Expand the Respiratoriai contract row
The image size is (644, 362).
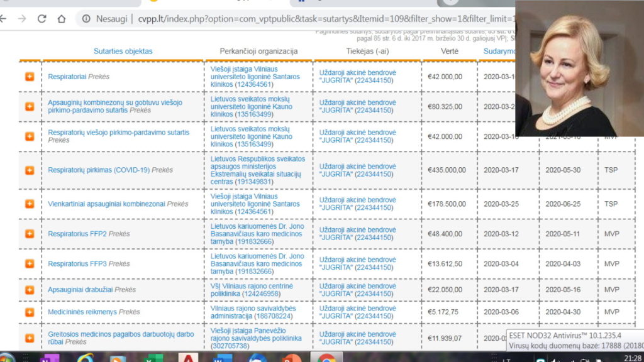point(30,77)
